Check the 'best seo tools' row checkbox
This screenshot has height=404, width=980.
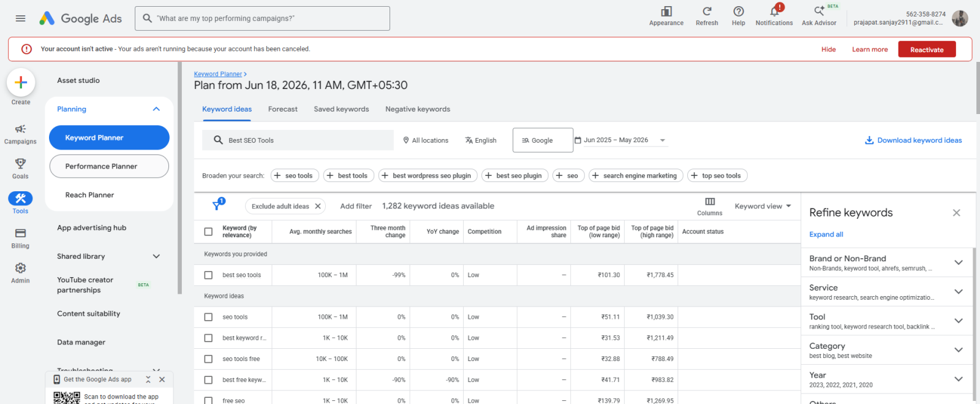click(x=208, y=275)
